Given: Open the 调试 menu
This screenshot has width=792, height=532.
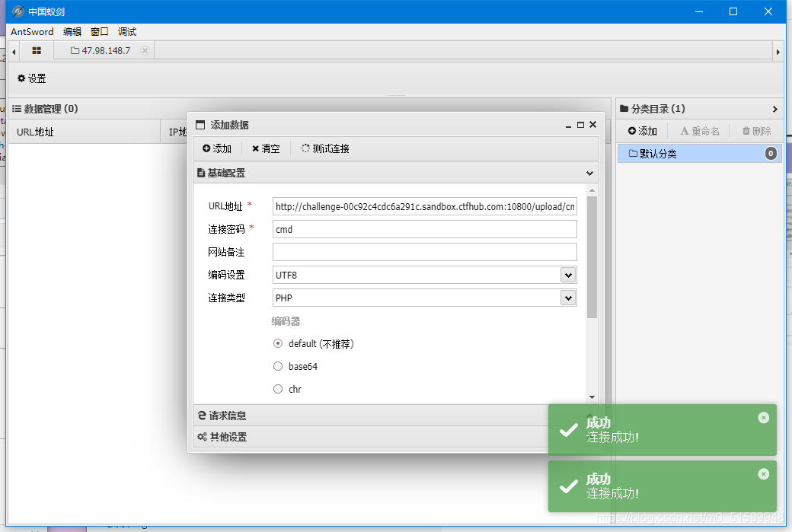Looking at the screenshot, I should pyautogui.click(x=126, y=32).
